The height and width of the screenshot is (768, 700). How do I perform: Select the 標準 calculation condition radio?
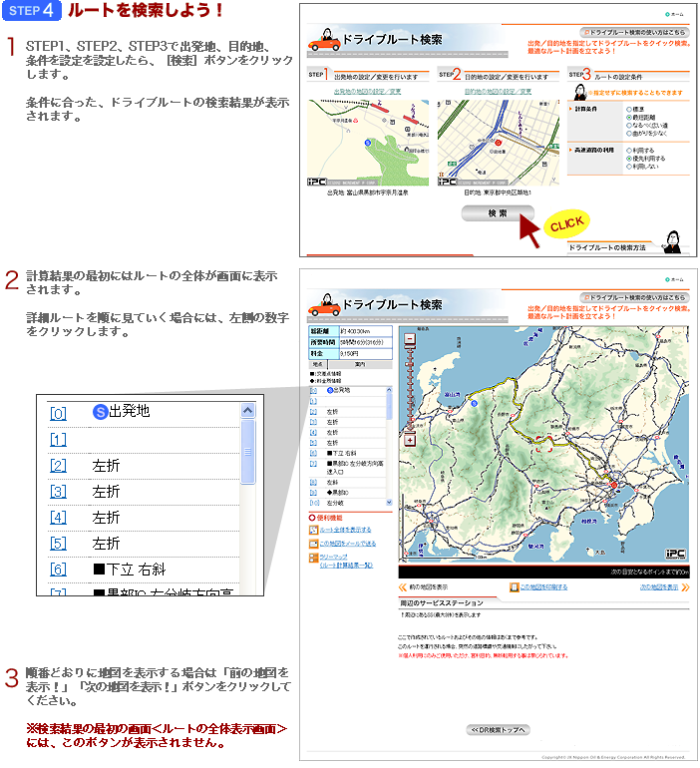pyautogui.click(x=629, y=110)
